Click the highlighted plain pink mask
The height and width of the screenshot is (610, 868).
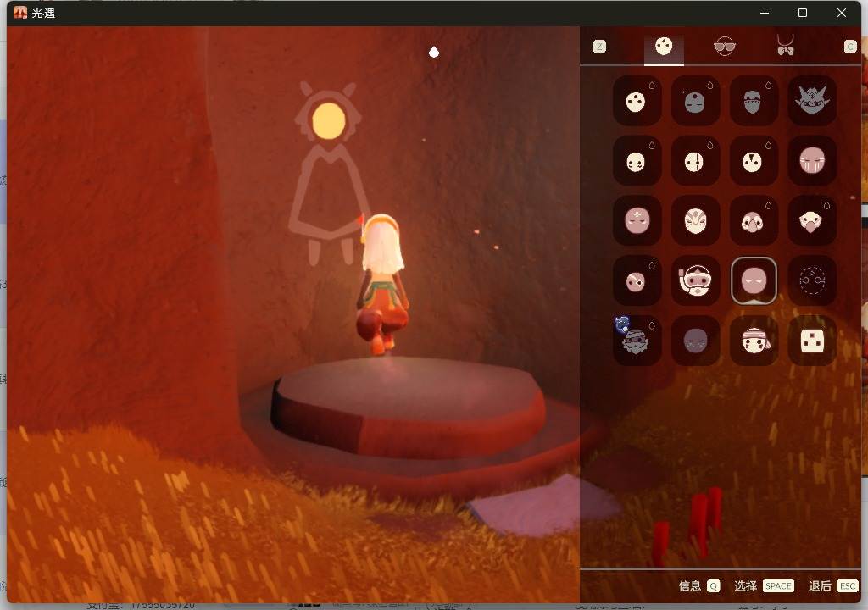pyautogui.click(x=754, y=280)
